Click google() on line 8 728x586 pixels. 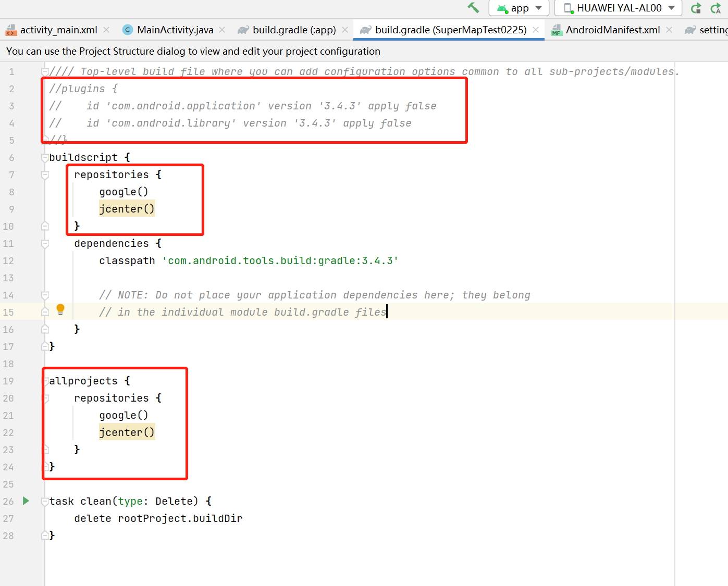pos(124,192)
